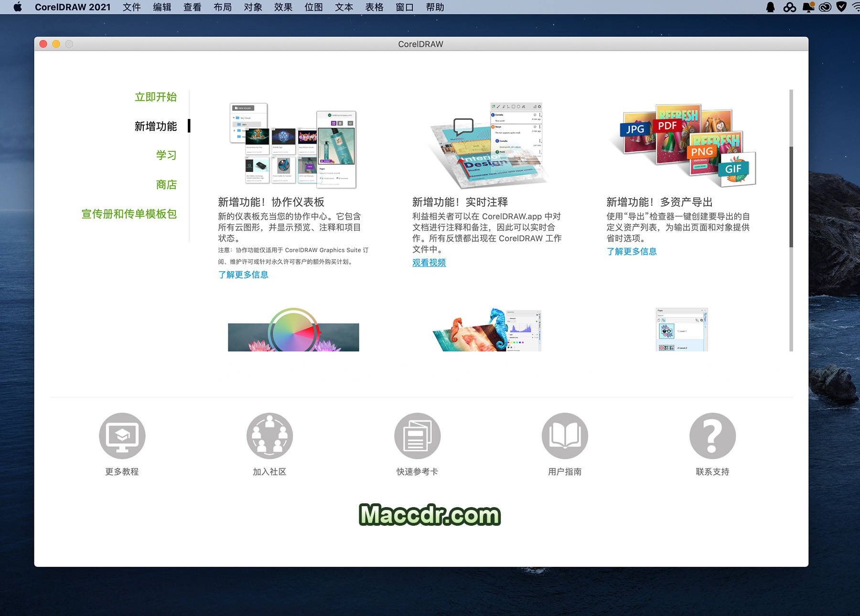Click the 联系支持 label
The width and height of the screenshot is (860, 616).
pyautogui.click(x=712, y=471)
